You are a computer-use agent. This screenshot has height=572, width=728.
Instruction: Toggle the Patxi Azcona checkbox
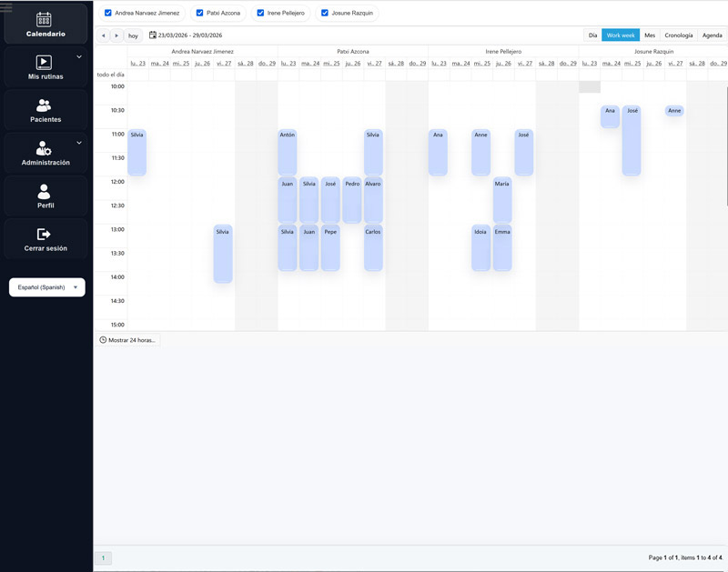tap(200, 14)
